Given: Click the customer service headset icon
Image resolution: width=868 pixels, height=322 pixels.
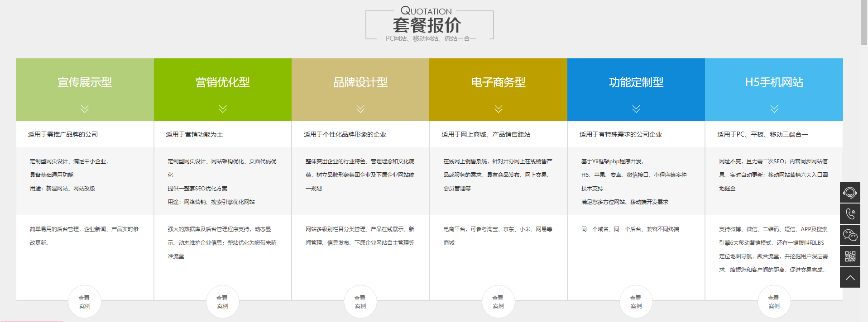Looking at the screenshot, I should click(x=850, y=193).
